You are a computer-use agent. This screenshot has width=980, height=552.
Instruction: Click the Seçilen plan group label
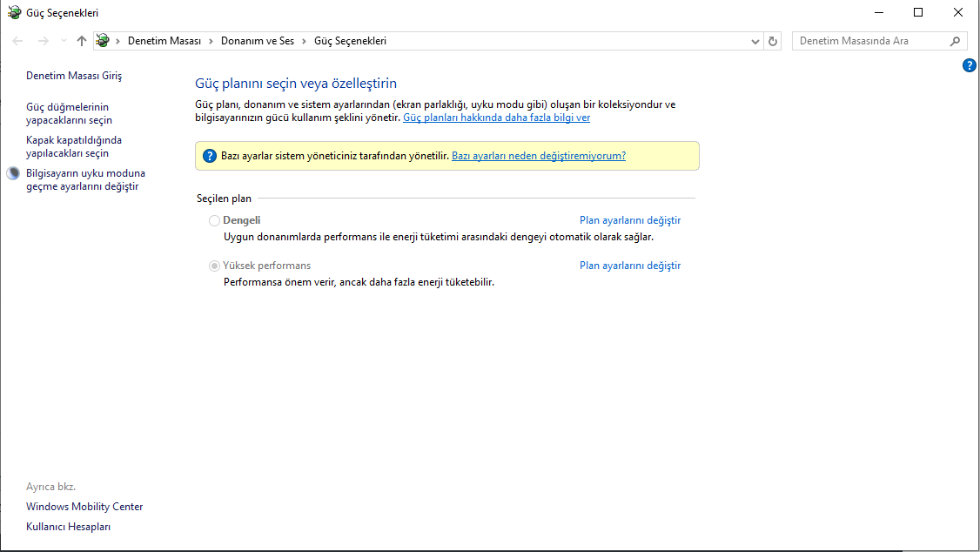(x=224, y=199)
